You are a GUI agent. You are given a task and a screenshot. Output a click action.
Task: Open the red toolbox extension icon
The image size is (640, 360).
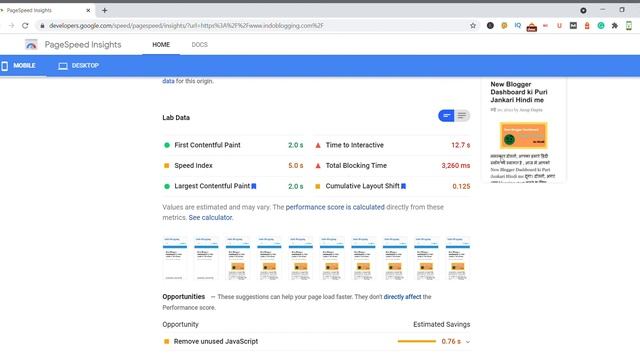pos(531,27)
